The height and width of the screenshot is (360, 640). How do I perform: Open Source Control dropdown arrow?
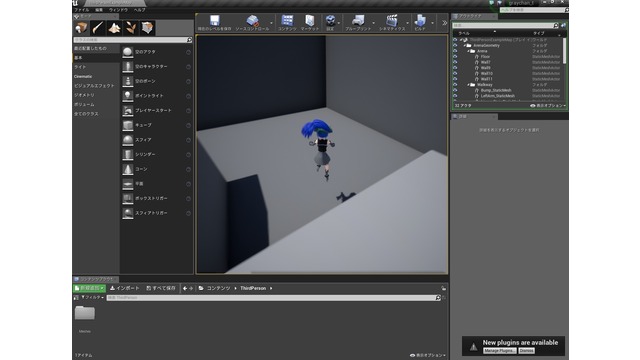coord(271,23)
